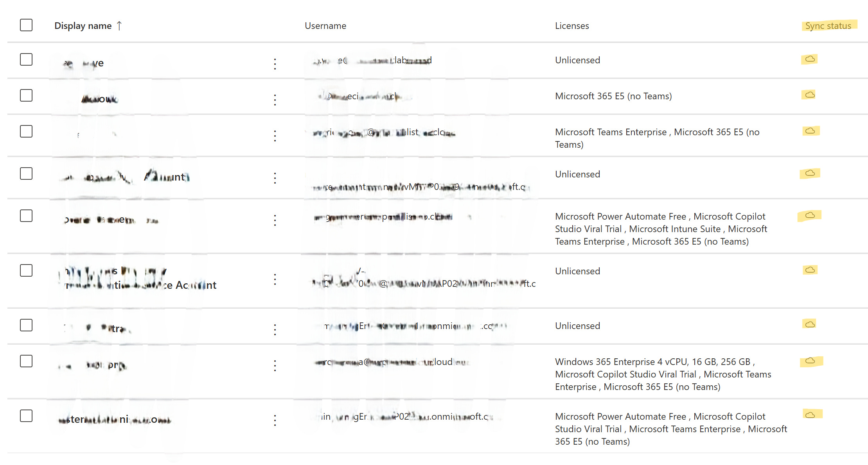The height and width of the screenshot is (465, 868).
Task: Sort by Display name column header
Action: (83, 26)
